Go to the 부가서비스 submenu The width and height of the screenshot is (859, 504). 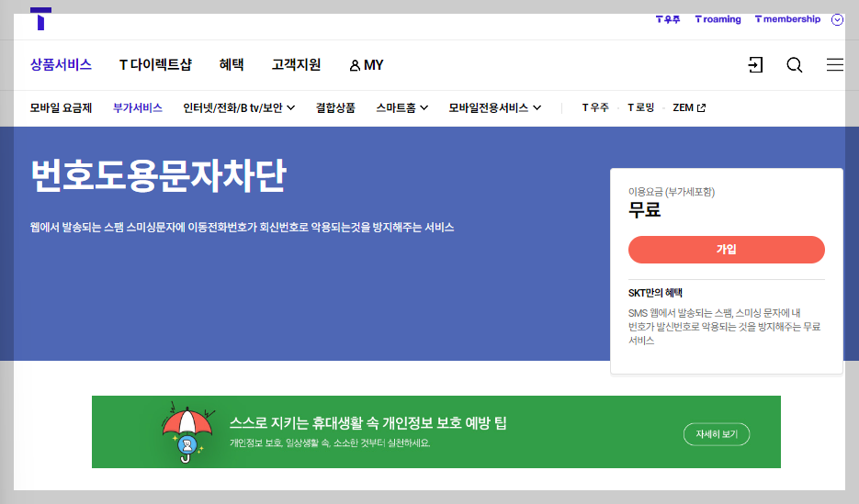coord(138,107)
